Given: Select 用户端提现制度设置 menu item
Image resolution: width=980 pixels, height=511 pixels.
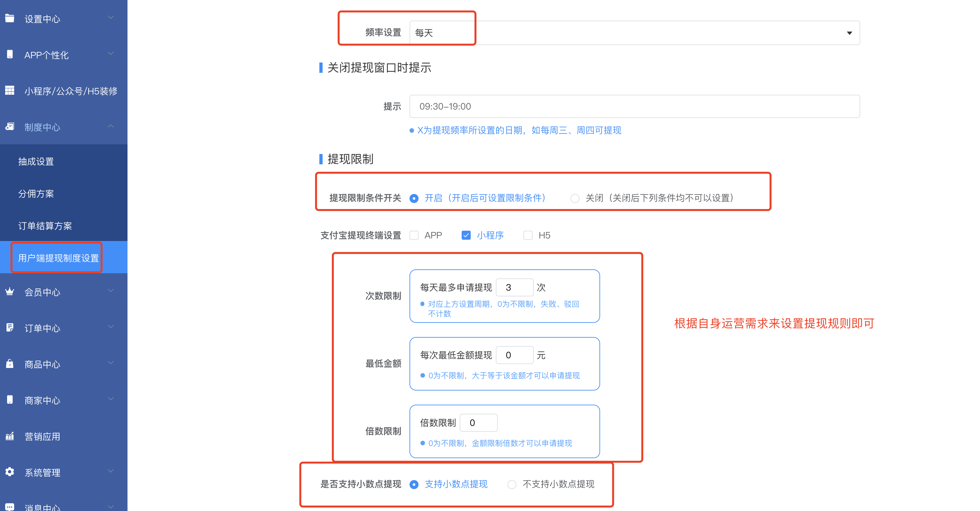Looking at the screenshot, I should (x=63, y=258).
